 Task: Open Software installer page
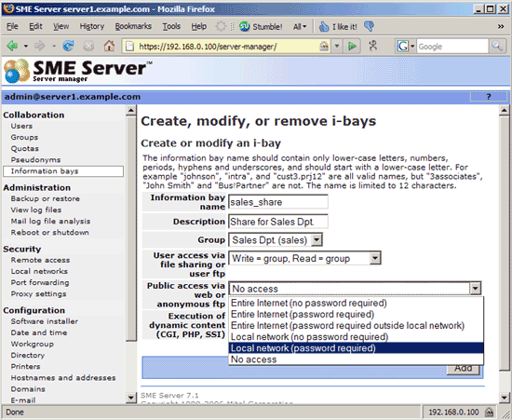[x=44, y=321]
